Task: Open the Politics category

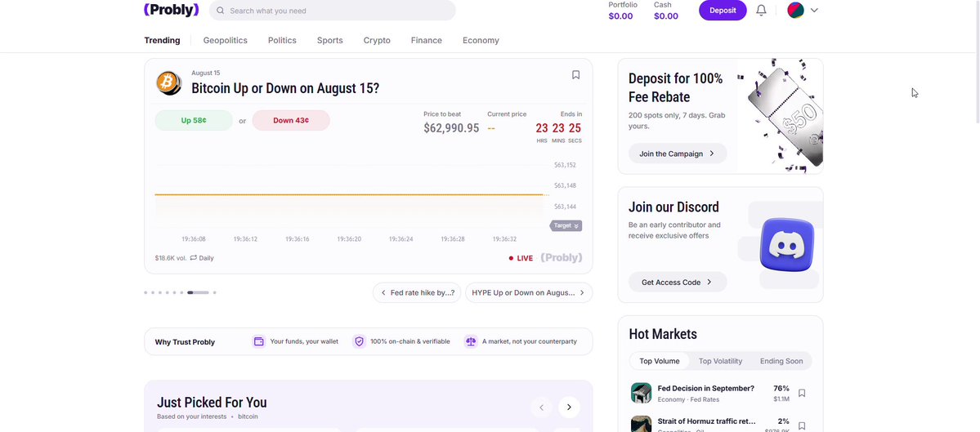Action: [x=282, y=41]
